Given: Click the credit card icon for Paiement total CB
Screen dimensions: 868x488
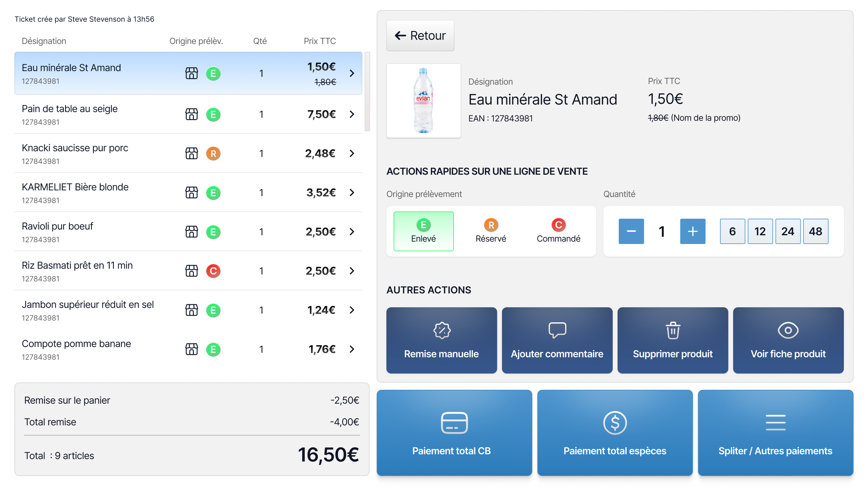Looking at the screenshot, I should pyautogui.click(x=454, y=422).
